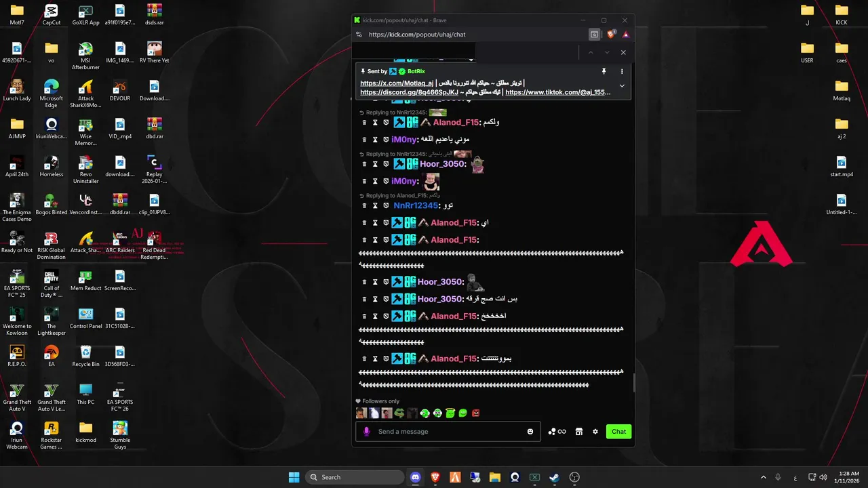Open the tiktok.com link in pinned message
Viewport: 868px width, 488px height.
click(558, 92)
